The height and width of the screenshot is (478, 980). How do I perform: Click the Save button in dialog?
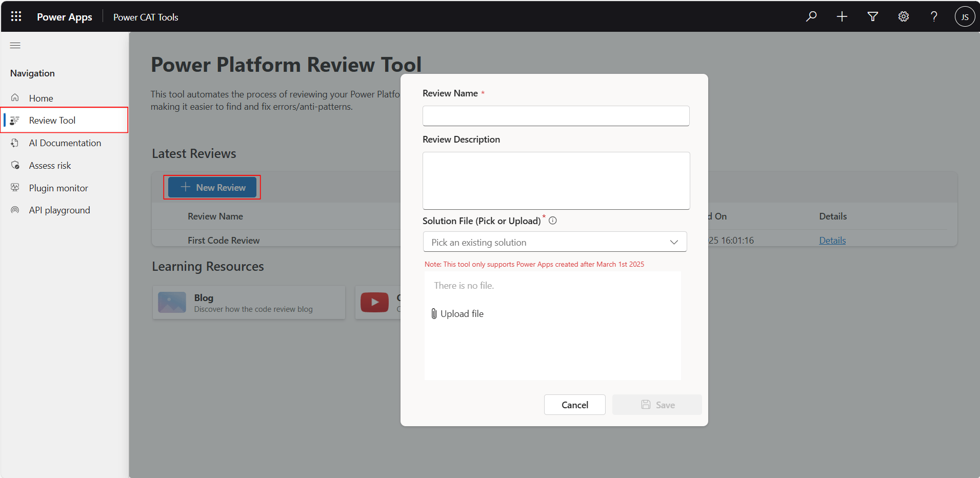coord(657,405)
